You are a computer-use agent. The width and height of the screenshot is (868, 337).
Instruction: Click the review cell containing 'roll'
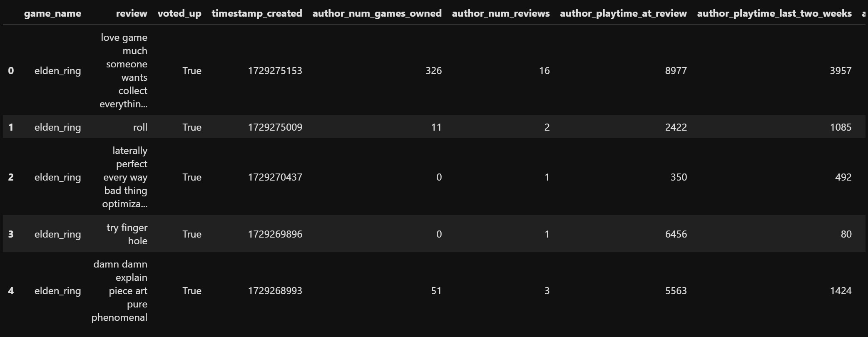point(140,127)
